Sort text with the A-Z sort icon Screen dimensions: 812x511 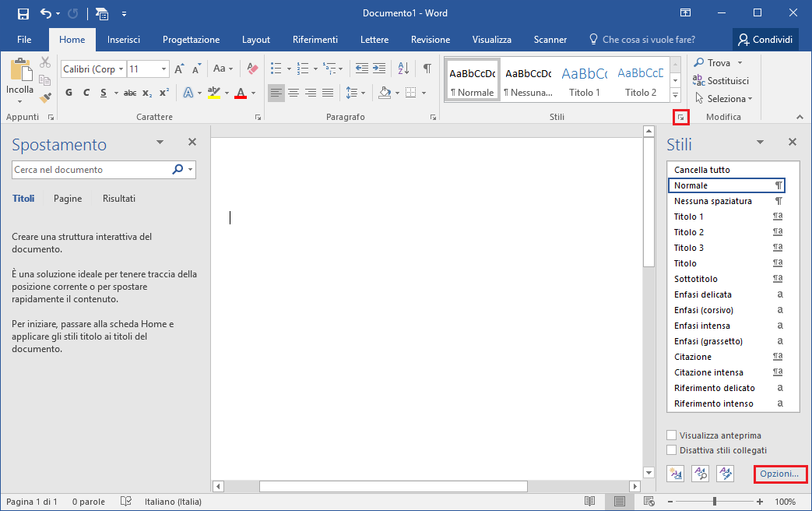tap(402, 68)
